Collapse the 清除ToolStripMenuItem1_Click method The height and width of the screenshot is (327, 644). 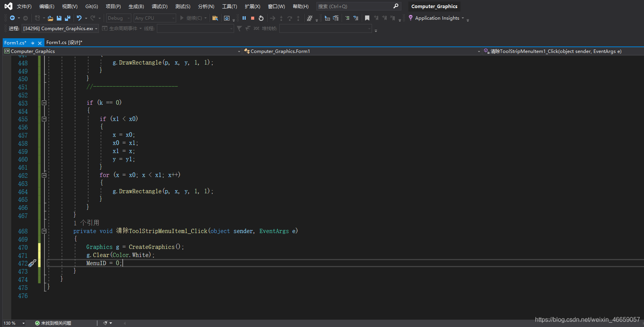click(44, 231)
